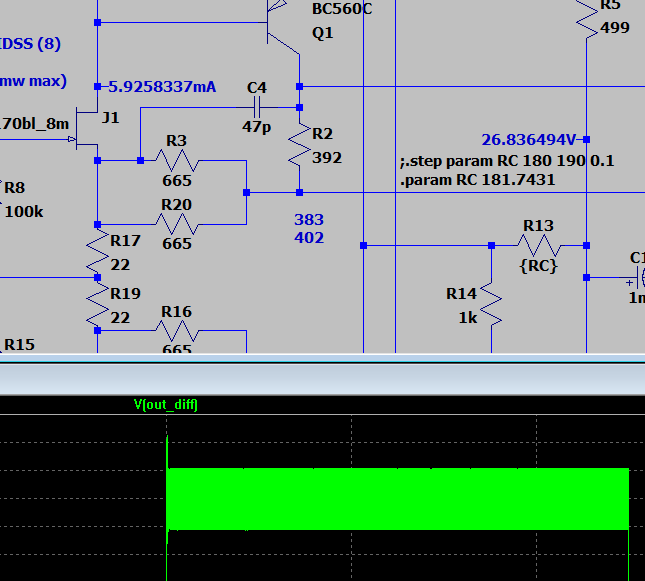Select the R2 label text
The width and height of the screenshot is (645, 581).
322,134
